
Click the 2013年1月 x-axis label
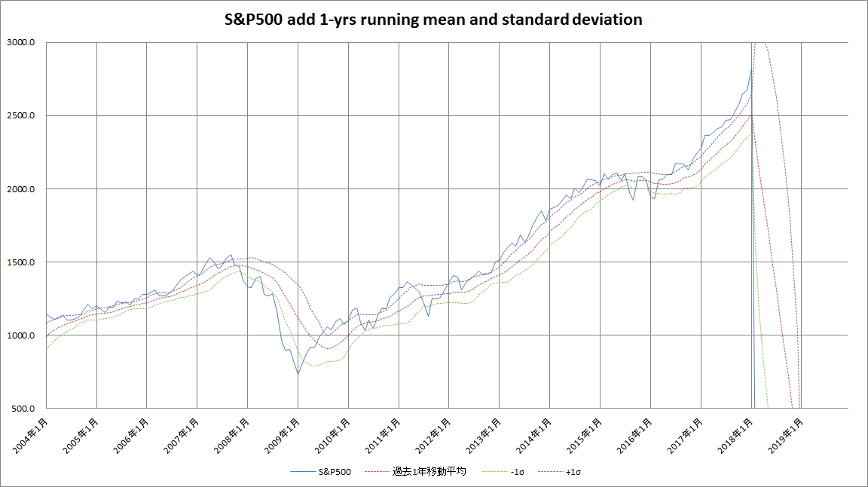(484, 436)
